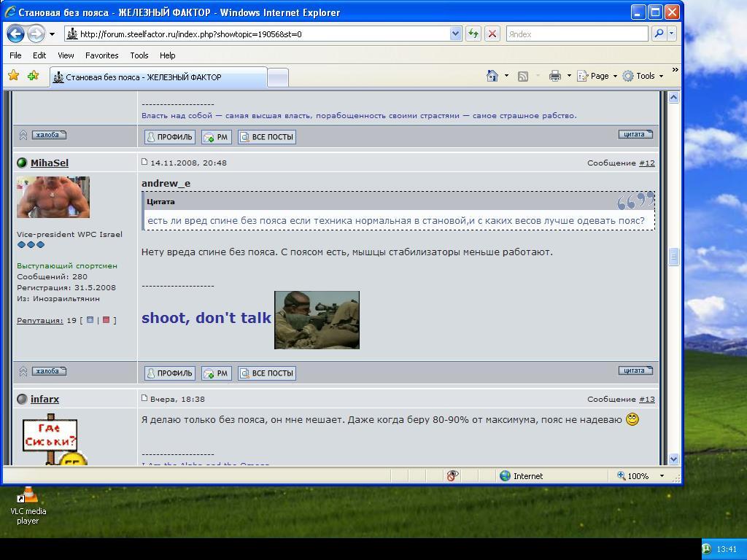Click the address bar URL field
747x560 pixels.
click(x=258, y=34)
